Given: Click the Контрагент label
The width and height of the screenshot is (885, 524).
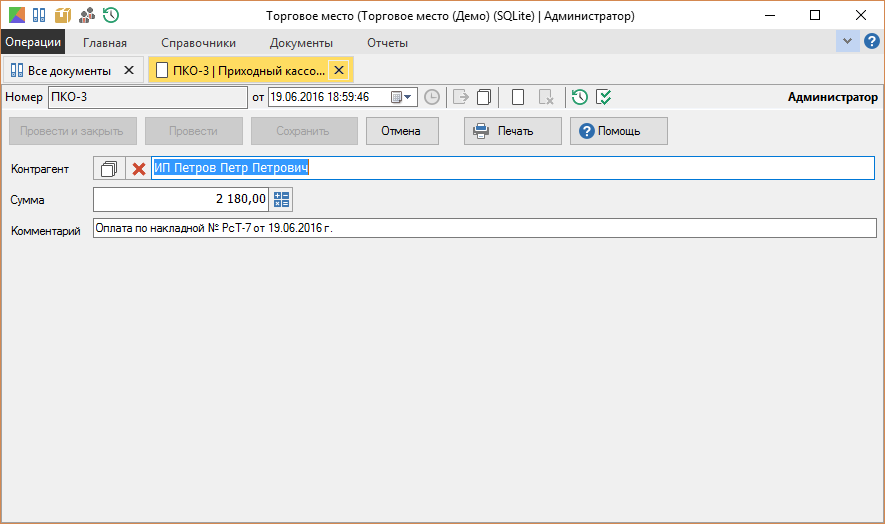Looking at the screenshot, I should [40, 169].
